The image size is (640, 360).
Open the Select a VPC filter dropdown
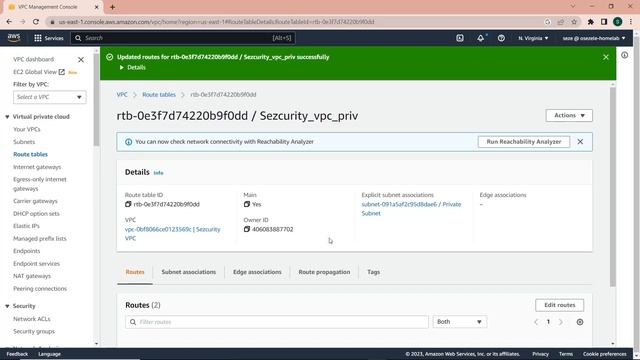[49, 97]
